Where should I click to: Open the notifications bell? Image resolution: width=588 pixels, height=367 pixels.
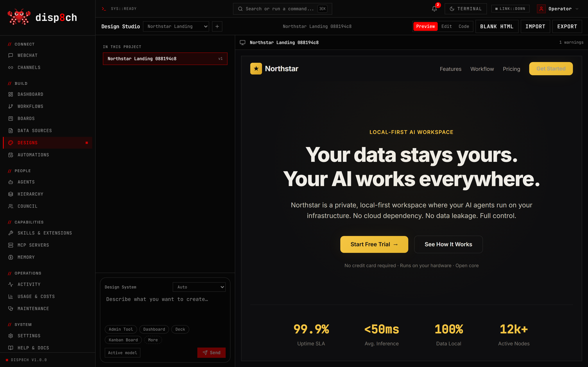[x=434, y=9]
